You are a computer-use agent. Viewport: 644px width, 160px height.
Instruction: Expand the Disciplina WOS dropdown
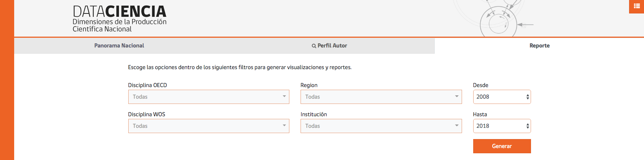click(x=208, y=126)
